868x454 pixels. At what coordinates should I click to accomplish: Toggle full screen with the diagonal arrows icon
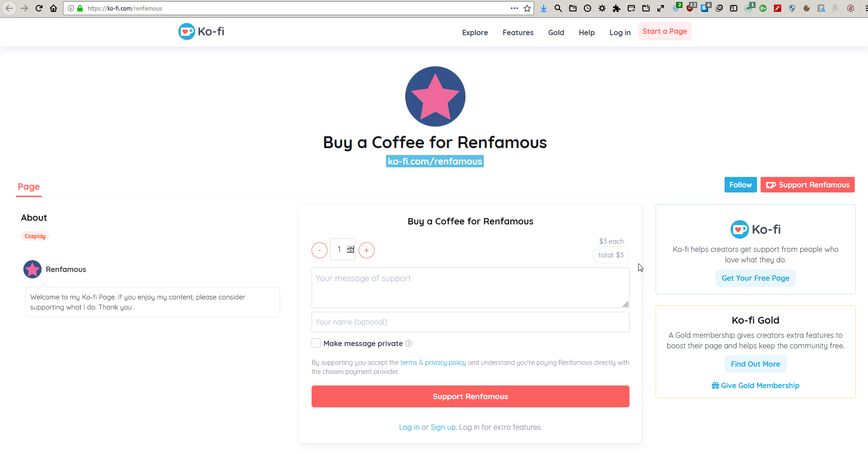point(661,8)
